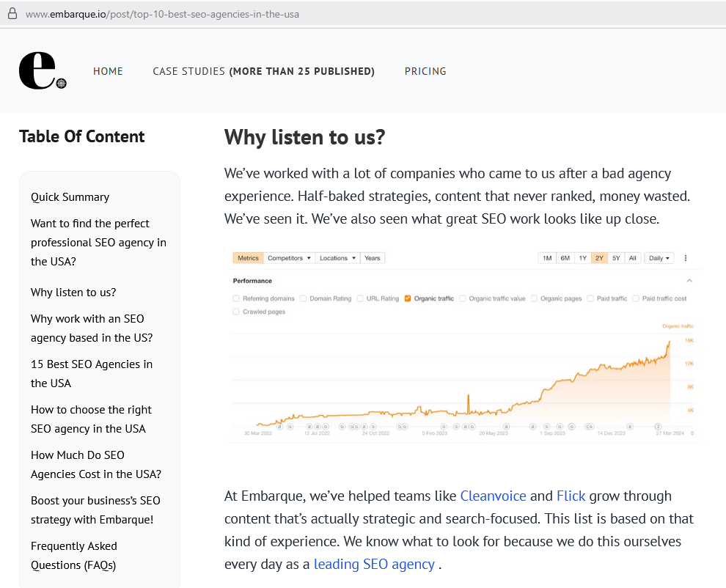
Task: Expand the Locations dropdown
Action: [x=337, y=258]
